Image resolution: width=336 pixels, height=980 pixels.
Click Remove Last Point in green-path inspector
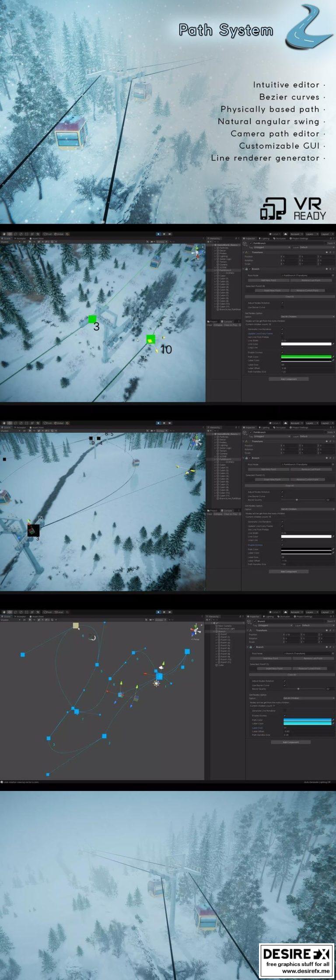(x=311, y=280)
